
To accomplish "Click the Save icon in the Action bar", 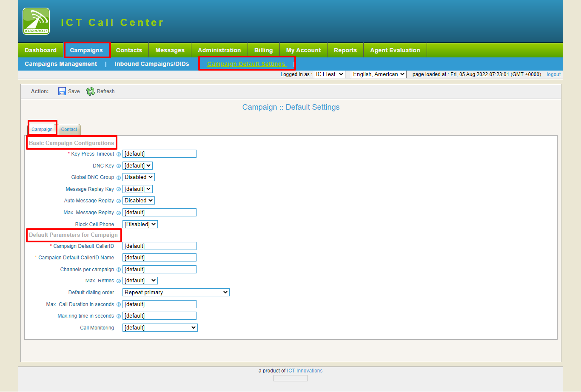I will (62, 91).
